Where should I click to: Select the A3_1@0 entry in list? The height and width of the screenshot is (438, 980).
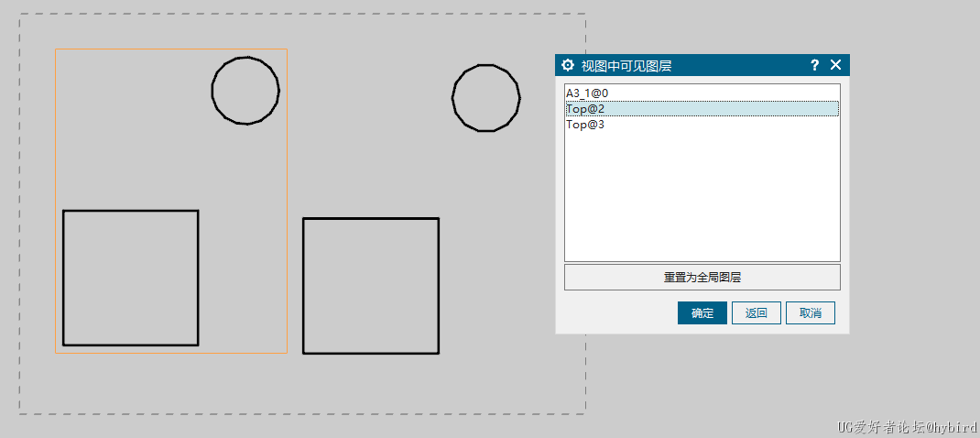pos(585,93)
